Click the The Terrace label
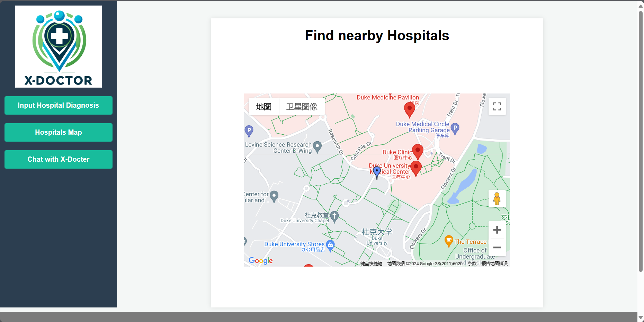 pos(471,242)
